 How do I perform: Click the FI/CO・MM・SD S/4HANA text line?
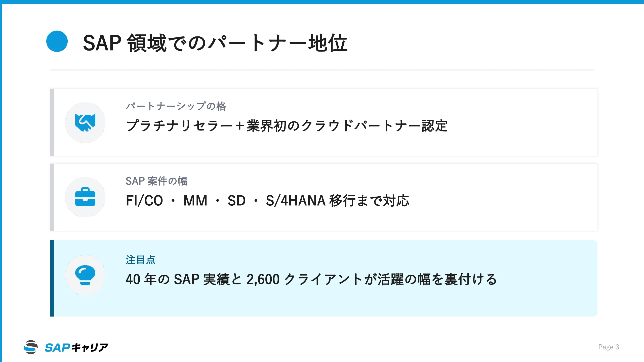click(x=267, y=201)
